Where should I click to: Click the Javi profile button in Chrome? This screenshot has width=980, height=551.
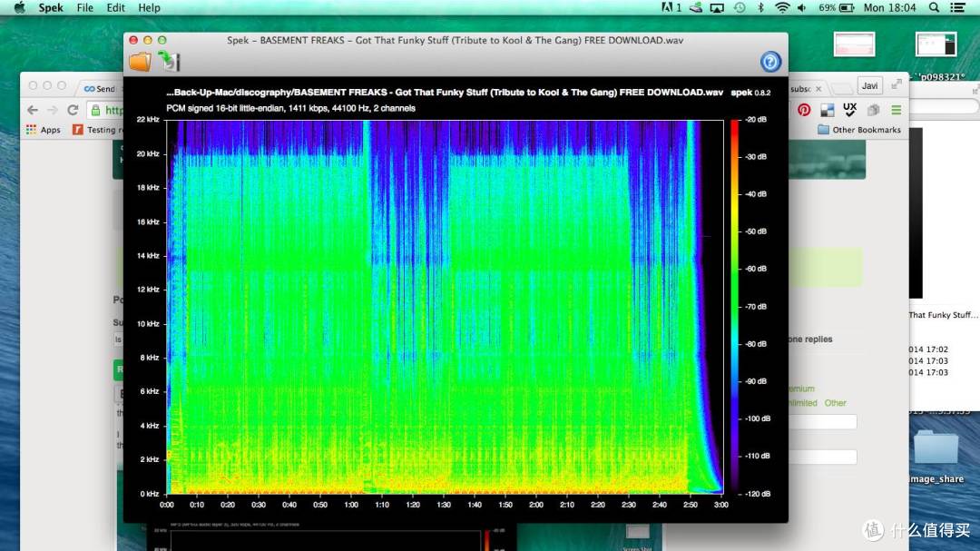coord(869,85)
